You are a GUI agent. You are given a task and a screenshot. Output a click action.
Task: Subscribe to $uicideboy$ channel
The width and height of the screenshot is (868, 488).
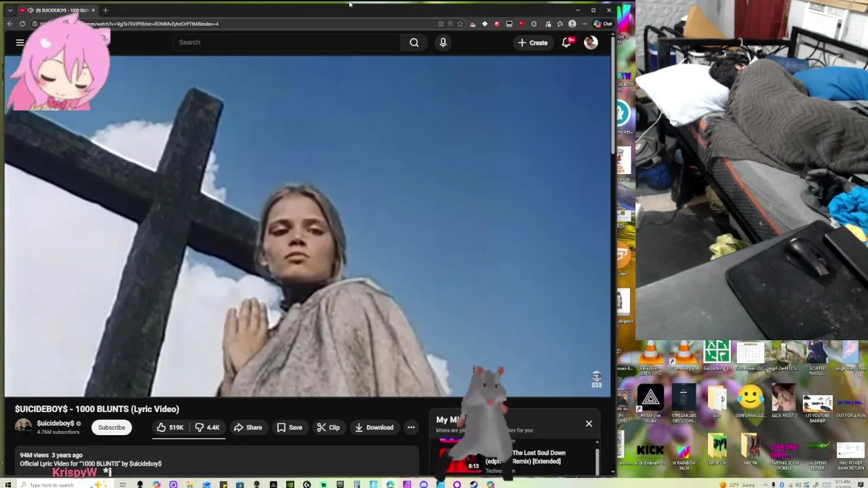[x=112, y=428]
